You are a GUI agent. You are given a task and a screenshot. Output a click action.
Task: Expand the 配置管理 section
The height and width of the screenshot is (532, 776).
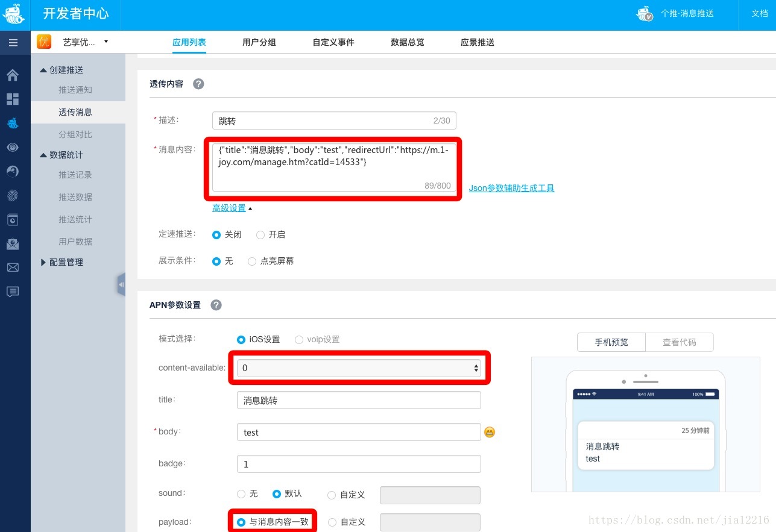click(x=61, y=262)
